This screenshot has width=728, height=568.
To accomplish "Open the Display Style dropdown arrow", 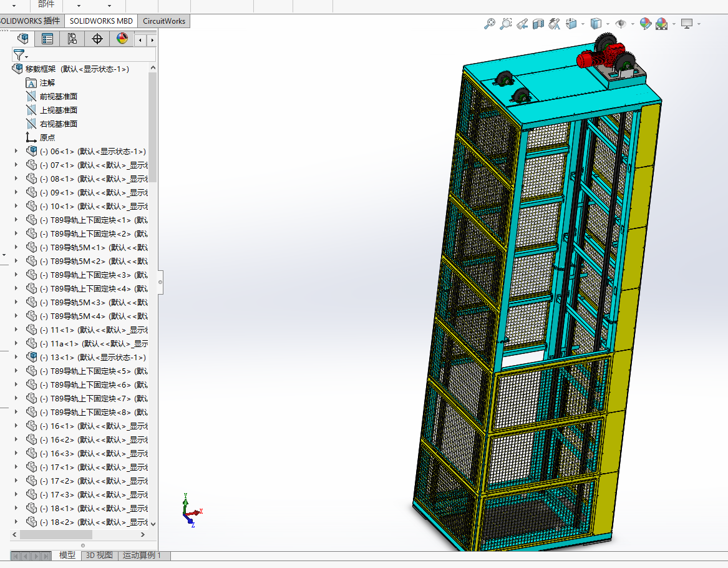I will tap(607, 24).
